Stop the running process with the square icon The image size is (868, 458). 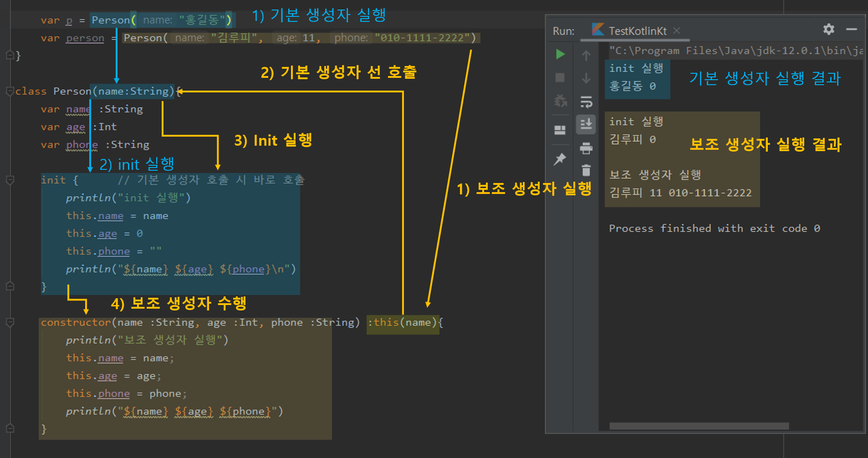[560, 77]
